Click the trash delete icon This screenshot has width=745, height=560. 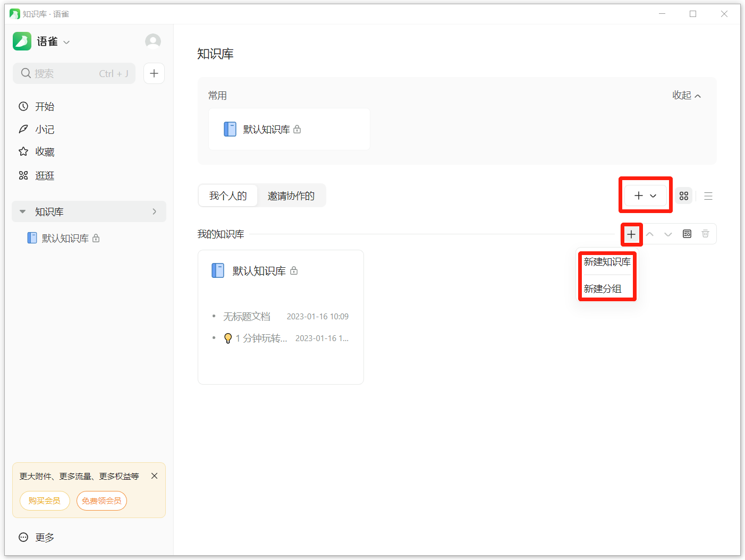[706, 234]
